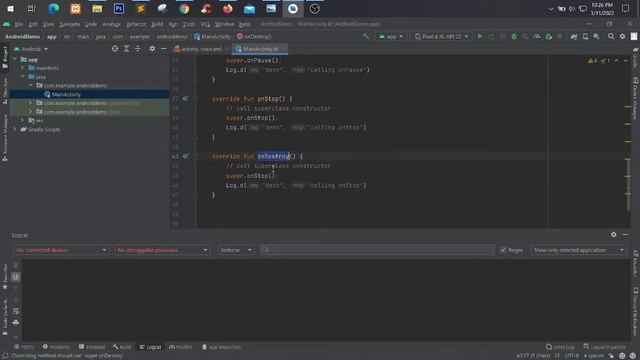Run the app with green play button
The height and width of the screenshot is (360, 640).
tap(480, 37)
